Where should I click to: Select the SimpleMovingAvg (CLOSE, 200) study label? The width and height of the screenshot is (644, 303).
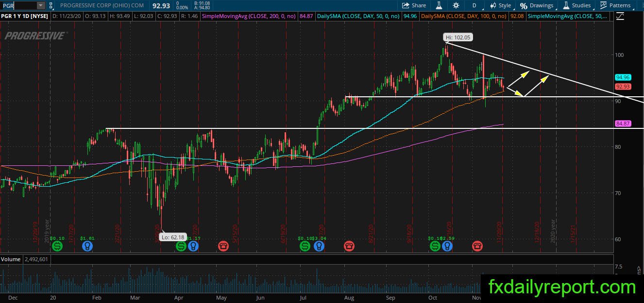click(250, 16)
